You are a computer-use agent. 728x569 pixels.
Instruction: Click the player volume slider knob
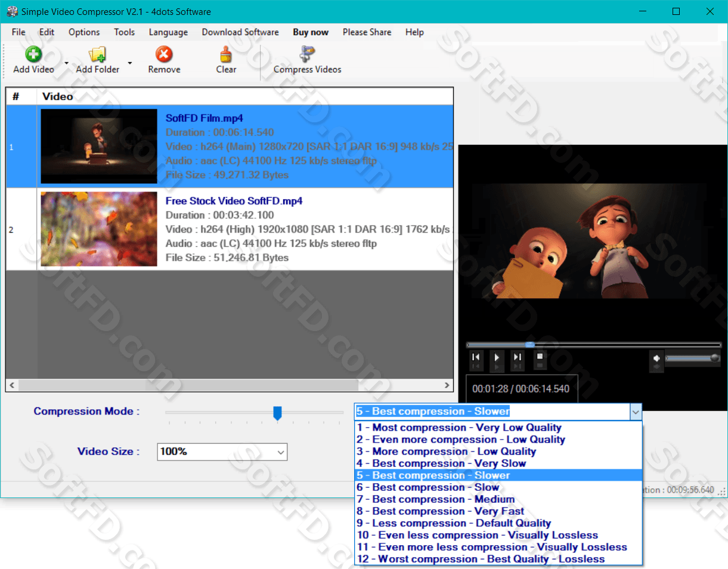(714, 358)
